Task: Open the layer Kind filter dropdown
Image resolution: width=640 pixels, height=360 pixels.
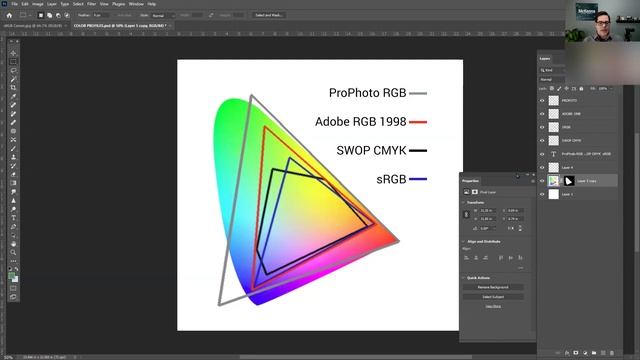Action: coord(552,70)
